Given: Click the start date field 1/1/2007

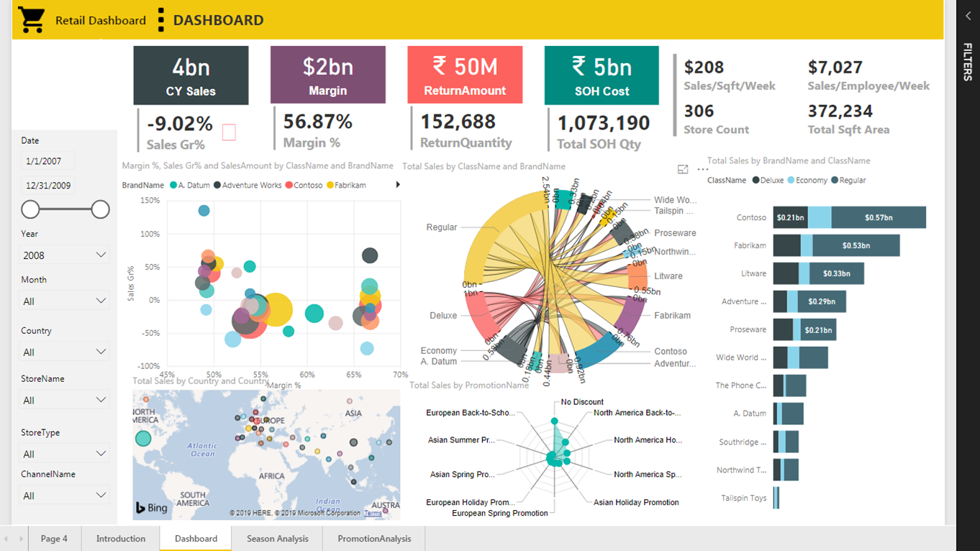Looking at the screenshot, I should click(47, 162).
